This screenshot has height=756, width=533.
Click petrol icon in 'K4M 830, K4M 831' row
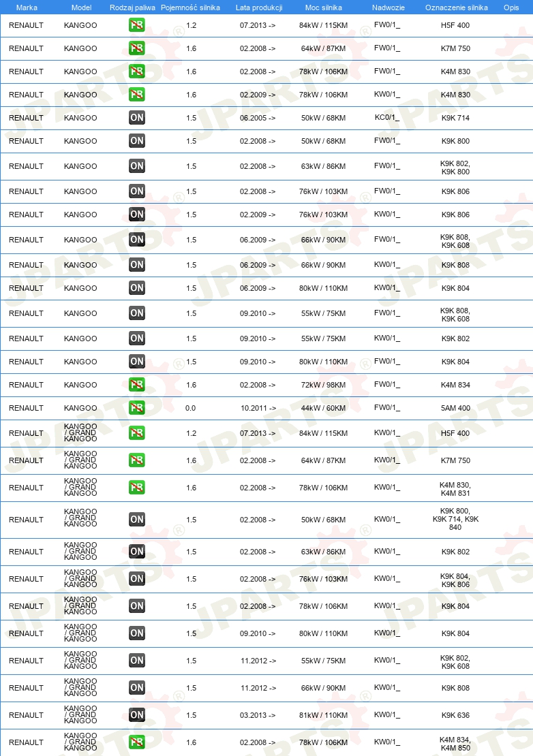[137, 488]
